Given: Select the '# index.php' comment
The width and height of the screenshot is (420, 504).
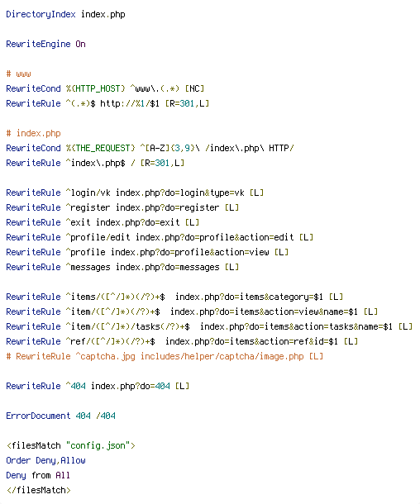Looking at the screenshot, I should point(33,133).
